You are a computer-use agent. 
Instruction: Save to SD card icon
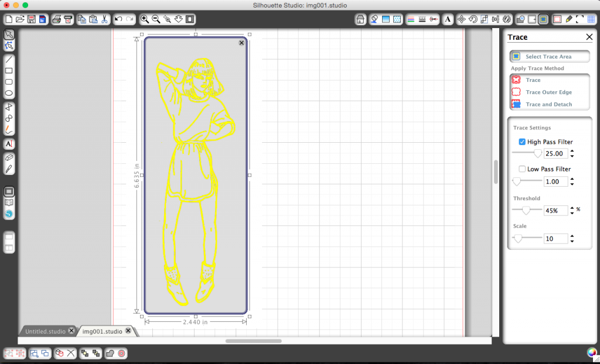[x=42, y=19]
